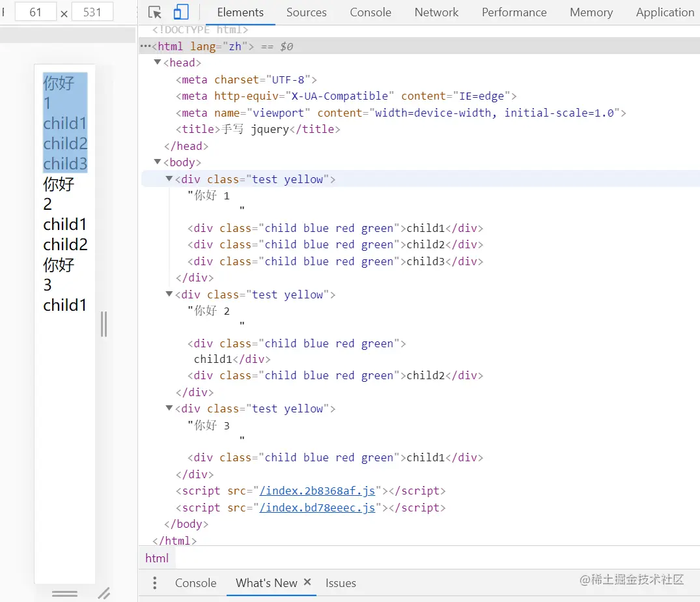This screenshot has width=700, height=602.
Task: Open the drawer Console tab
Action: click(195, 583)
